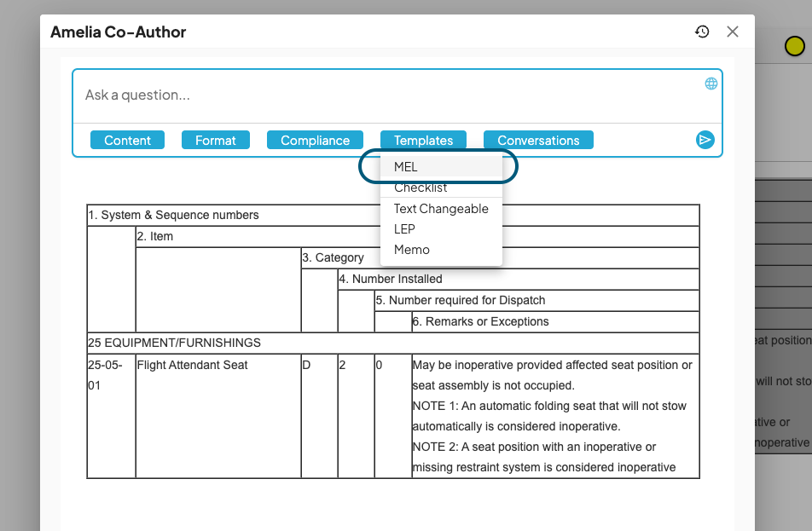Select Checklist template option

(441, 188)
